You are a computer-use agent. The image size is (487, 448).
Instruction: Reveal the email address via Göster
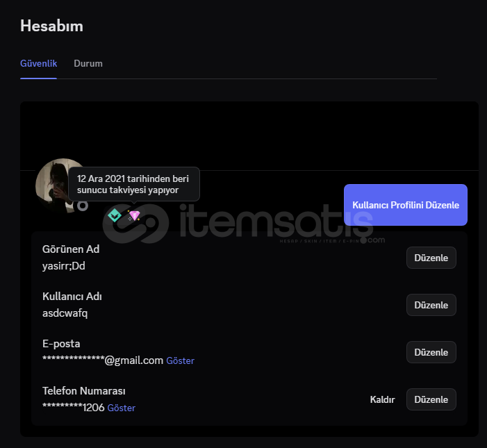pos(180,360)
